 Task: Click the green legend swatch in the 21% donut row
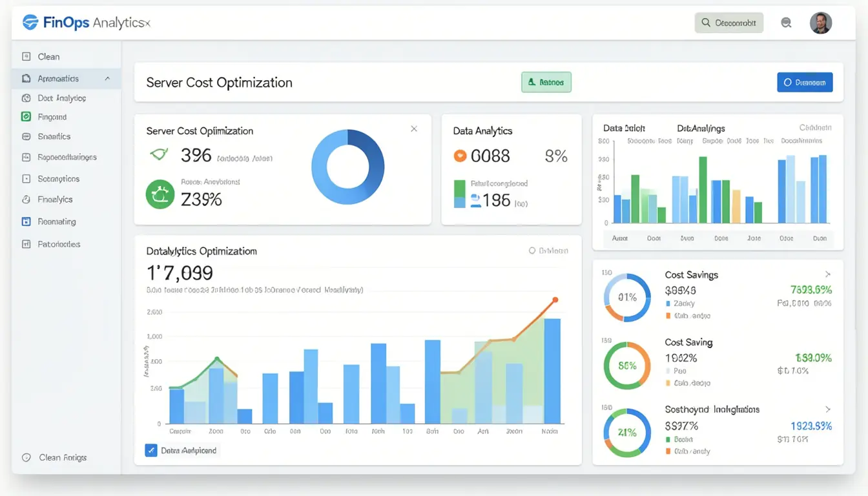668,439
